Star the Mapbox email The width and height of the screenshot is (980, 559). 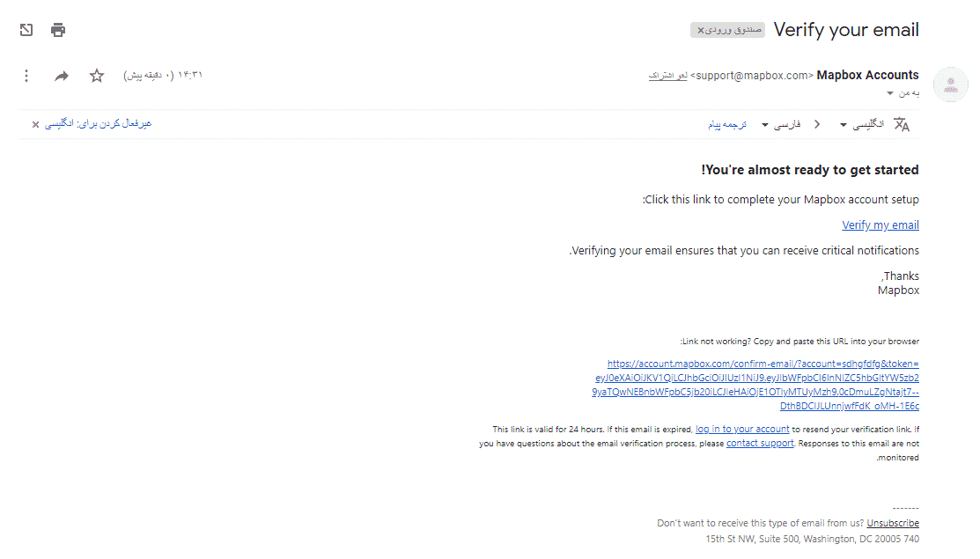[97, 76]
